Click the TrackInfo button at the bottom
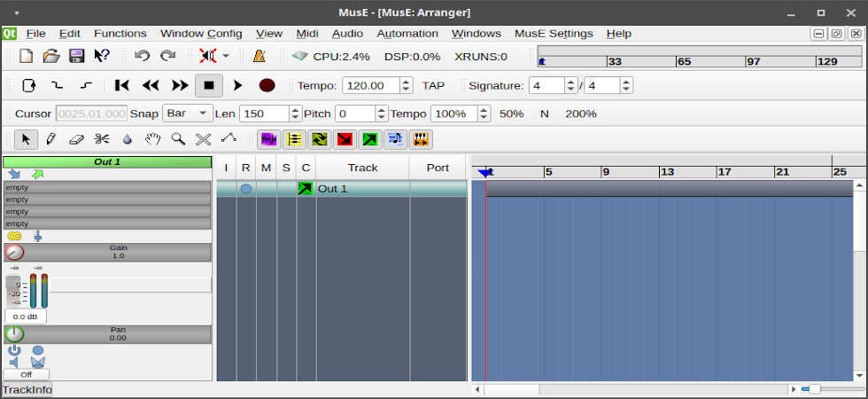This screenshot has height=399, width=868. [27, 389]
